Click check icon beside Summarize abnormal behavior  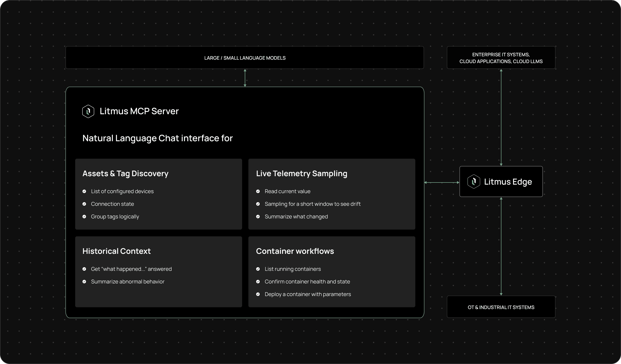[x=84, y=282]
